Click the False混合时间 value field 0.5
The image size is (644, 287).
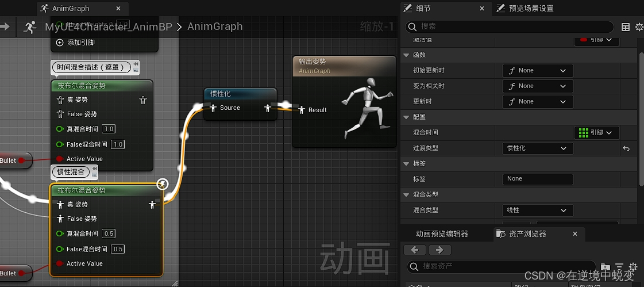tap(118, 249)
